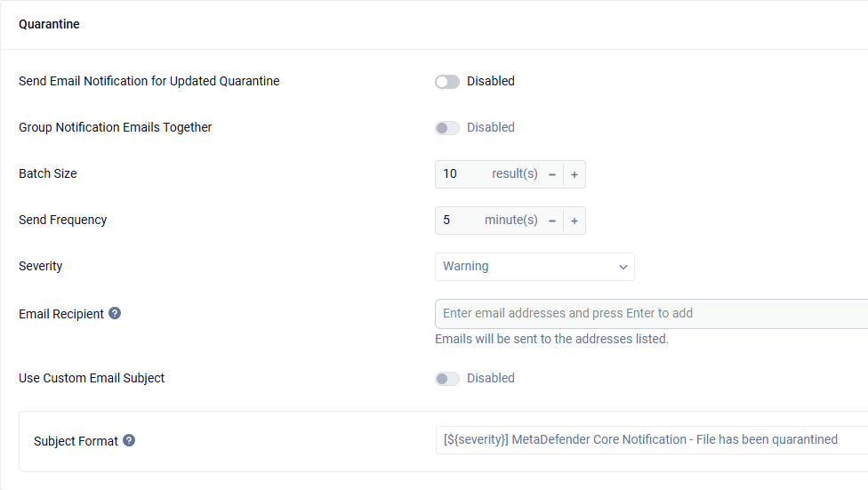The width and height of the screenshot is (868, 490).
Task: Toggle Use Custom Email Subject switch
Action: (447, 379)
